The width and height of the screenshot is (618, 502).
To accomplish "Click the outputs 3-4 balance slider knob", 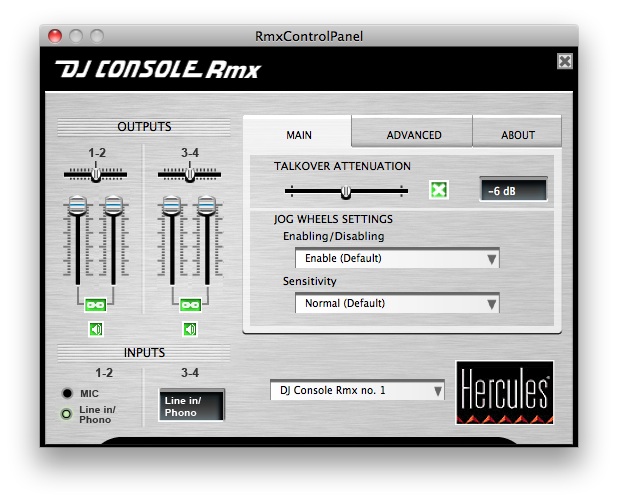I will (190, 174).
